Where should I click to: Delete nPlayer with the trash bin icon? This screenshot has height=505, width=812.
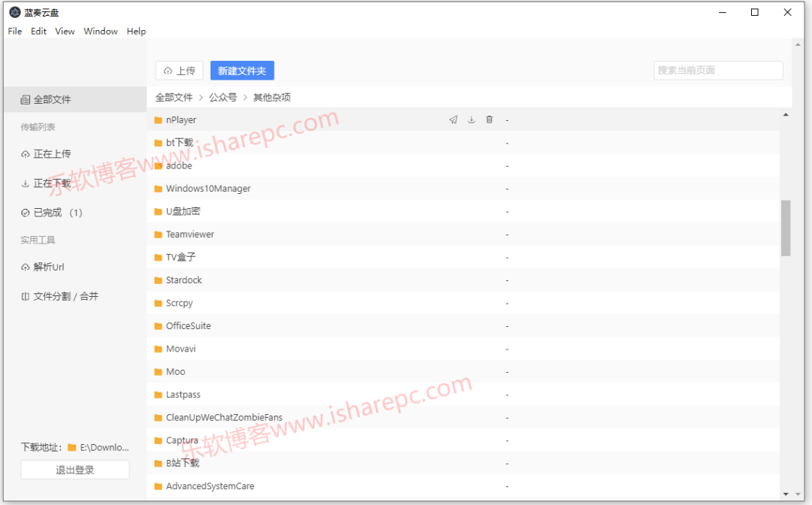[x=489, y=119]
